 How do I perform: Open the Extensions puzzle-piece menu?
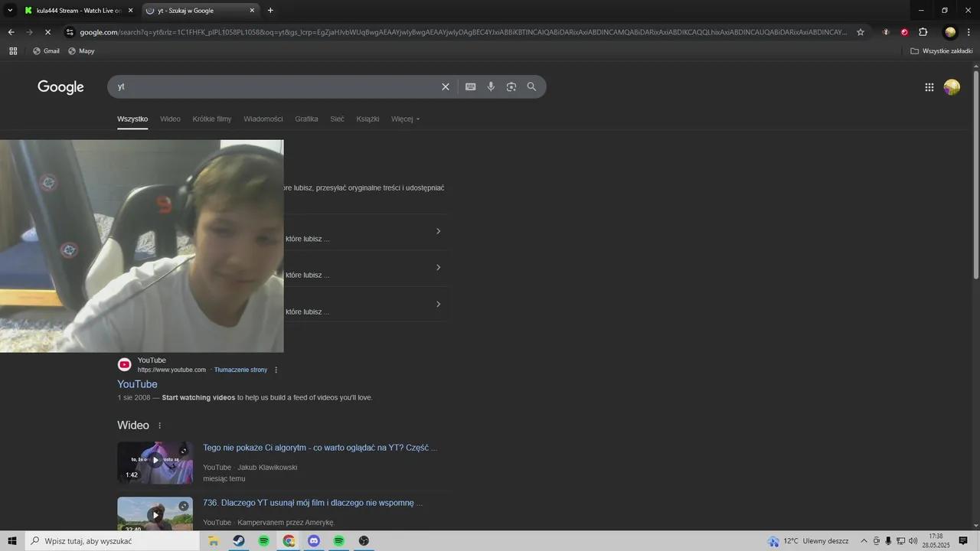(923, 32)
